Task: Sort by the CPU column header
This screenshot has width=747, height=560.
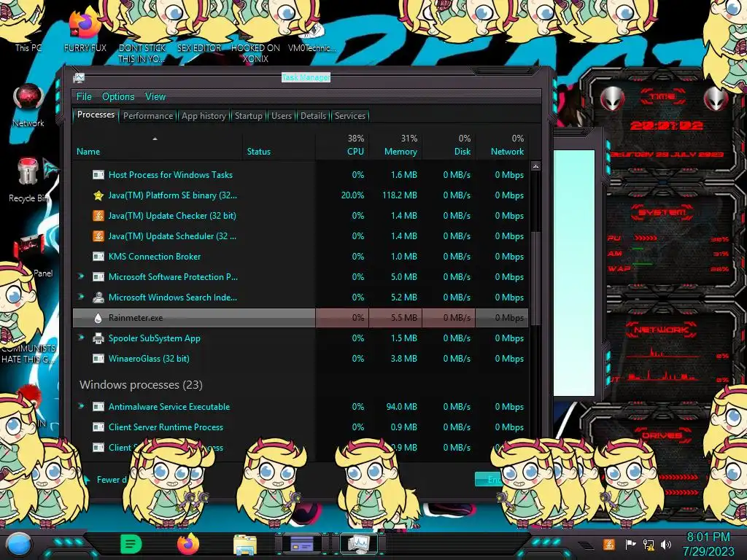Action: point(355,152)
